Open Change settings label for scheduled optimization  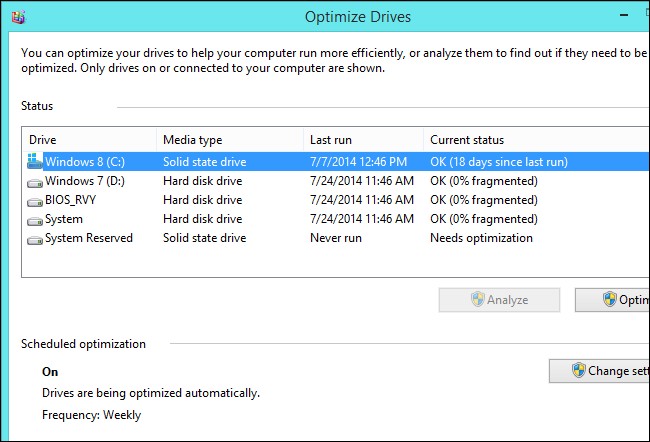pos(619,371)
